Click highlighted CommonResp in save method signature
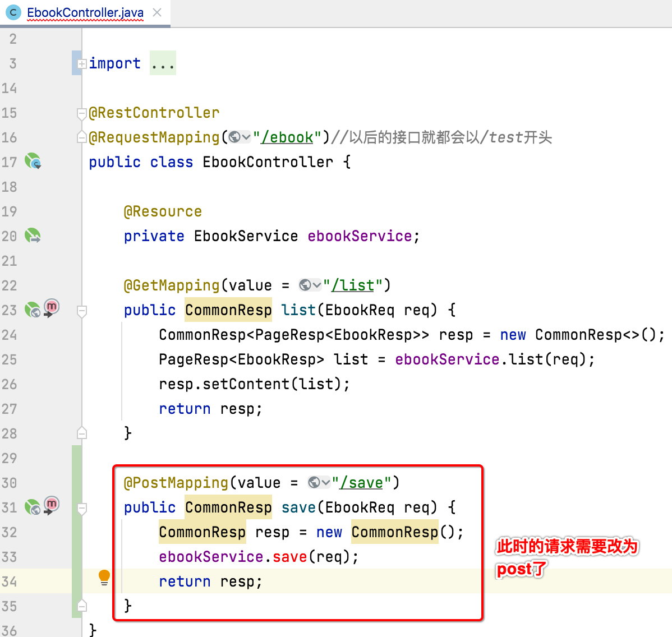The image size is (672, 637). point(228,507)
